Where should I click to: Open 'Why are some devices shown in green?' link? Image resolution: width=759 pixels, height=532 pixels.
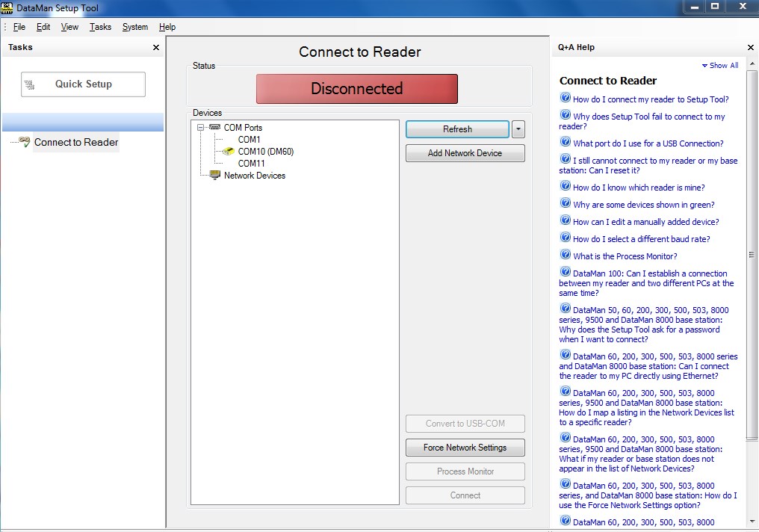point(644,205)
